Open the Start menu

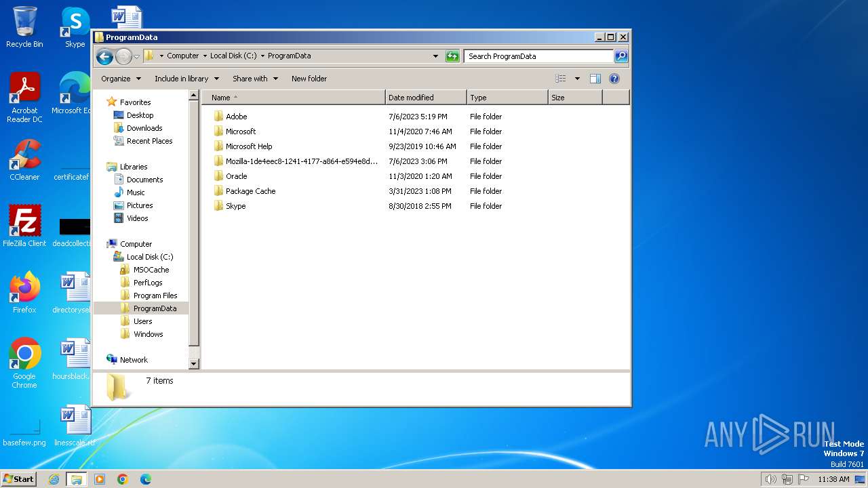coord(18,479)
